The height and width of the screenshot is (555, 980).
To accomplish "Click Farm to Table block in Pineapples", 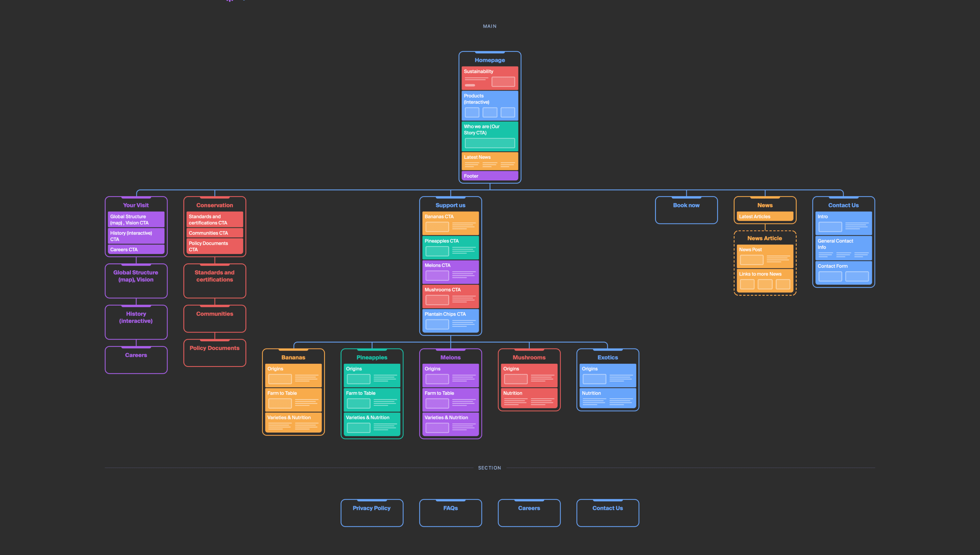I will click(x=371, y=399).
